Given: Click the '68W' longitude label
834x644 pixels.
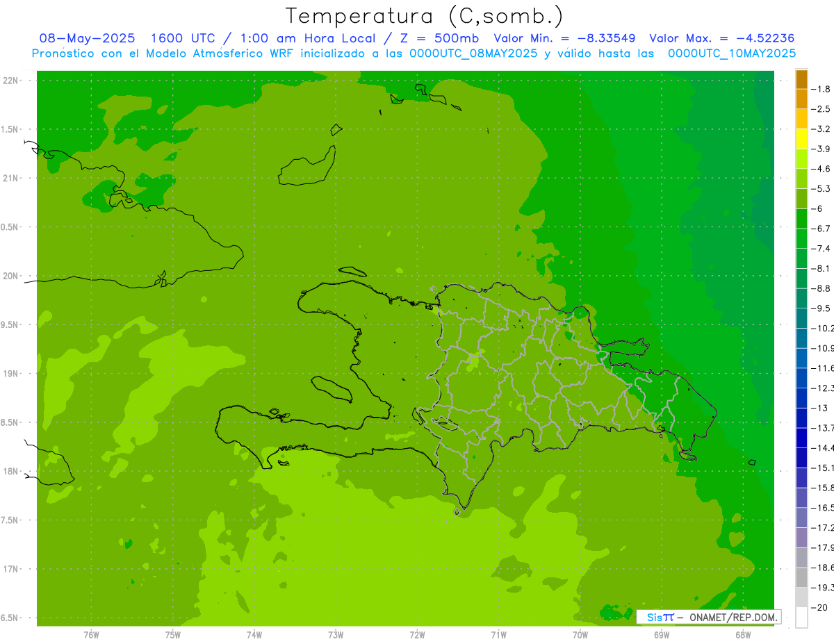Looking at the screenshot, I should pyautogui.click(x=743, y=635).
